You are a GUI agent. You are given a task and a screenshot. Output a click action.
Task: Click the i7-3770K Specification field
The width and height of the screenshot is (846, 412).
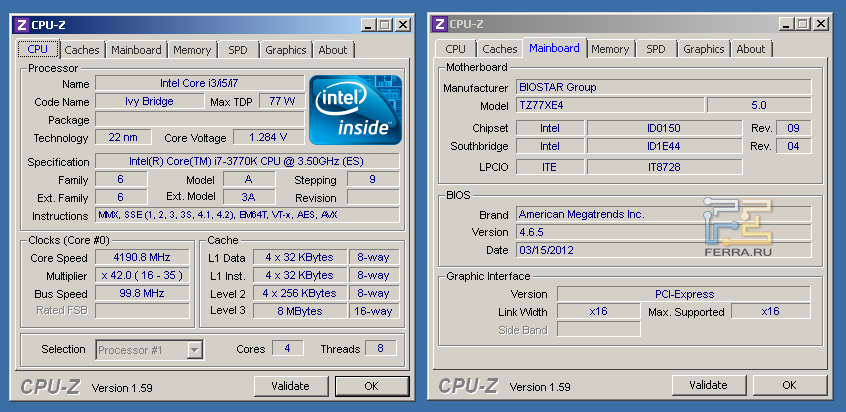[x=247, y=161]
